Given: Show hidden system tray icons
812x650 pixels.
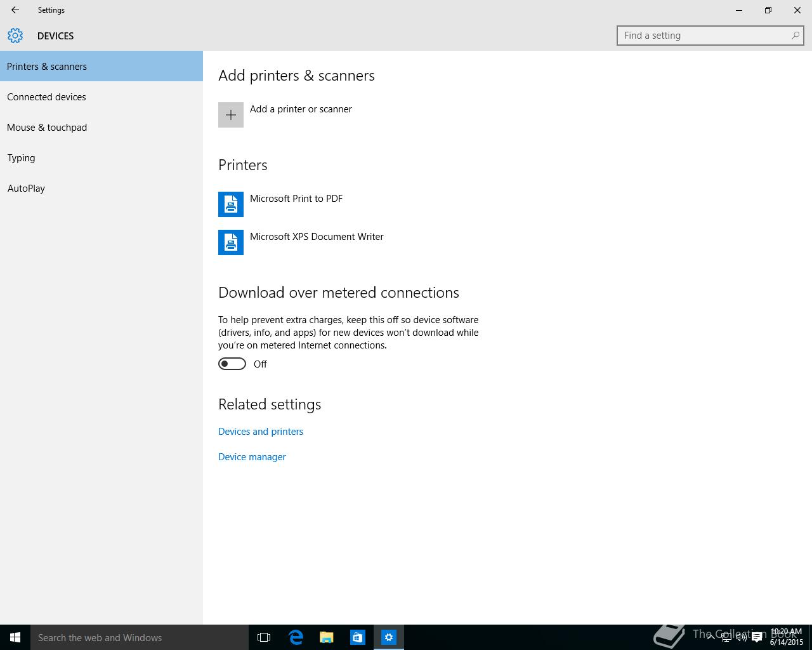Looking at the screenshot, I should click(710, 637).
